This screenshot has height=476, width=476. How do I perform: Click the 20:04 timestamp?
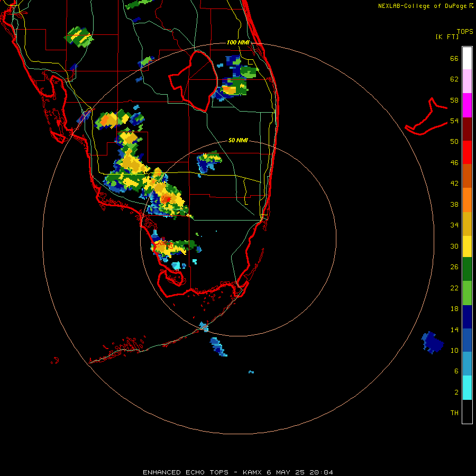click(321, 472)
